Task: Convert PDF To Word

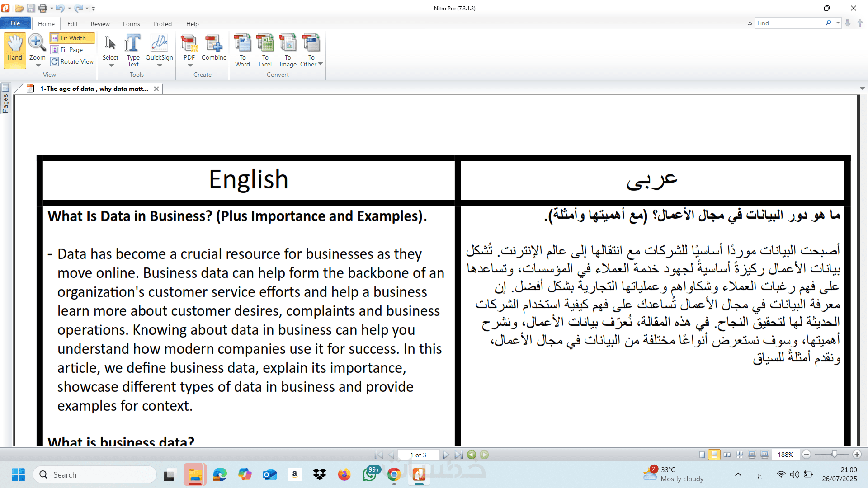Action: (x=242, y=50)
